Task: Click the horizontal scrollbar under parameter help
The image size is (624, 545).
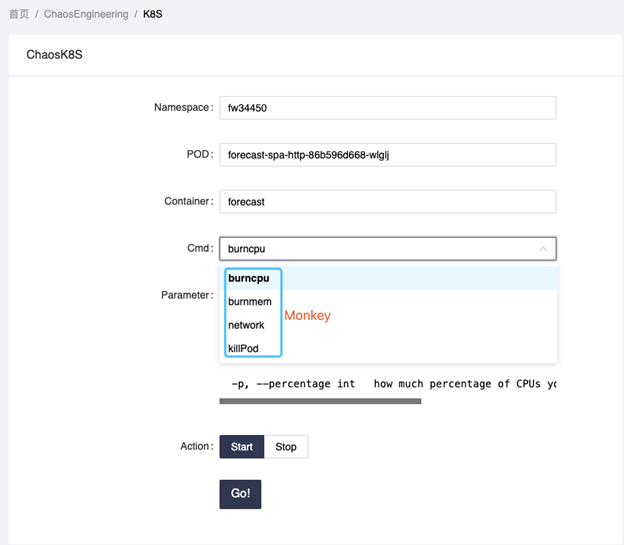Action: (320, 401)
